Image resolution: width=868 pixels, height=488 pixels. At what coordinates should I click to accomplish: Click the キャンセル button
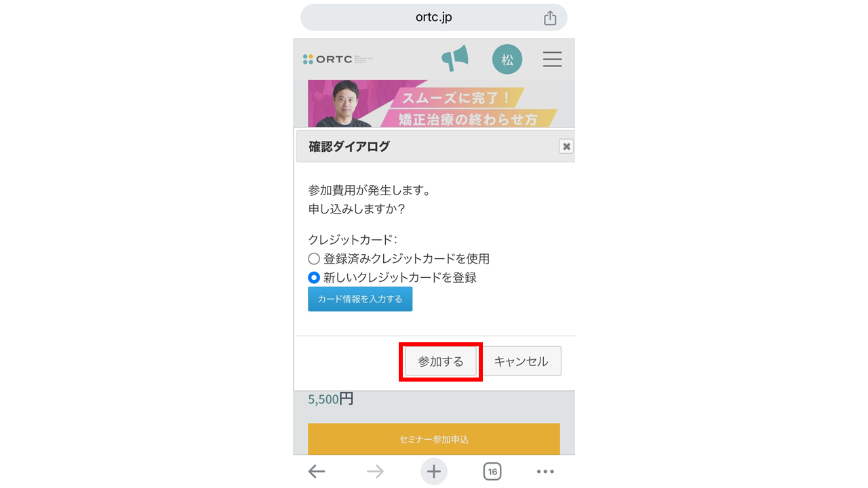(x=521, y=361)
